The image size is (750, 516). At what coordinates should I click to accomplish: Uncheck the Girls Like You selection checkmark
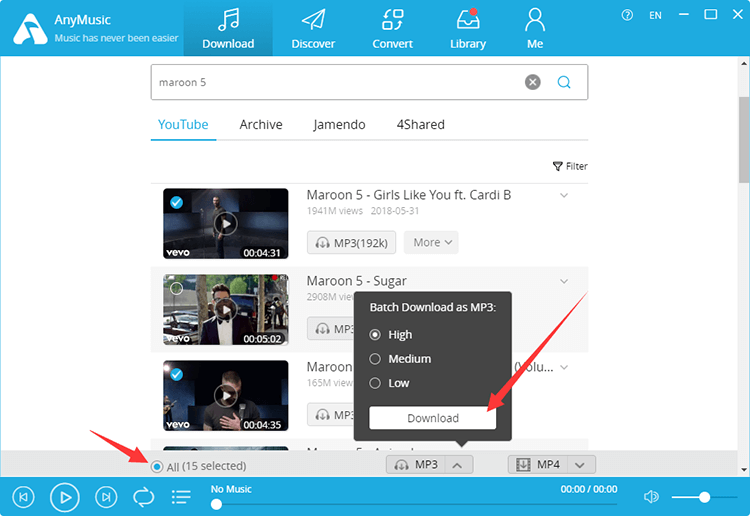coord(176,202)
